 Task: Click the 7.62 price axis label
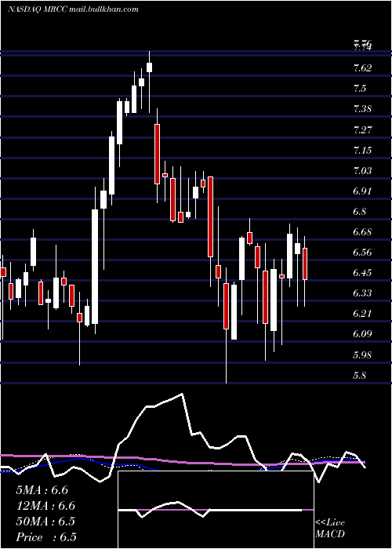pos(362,67)
